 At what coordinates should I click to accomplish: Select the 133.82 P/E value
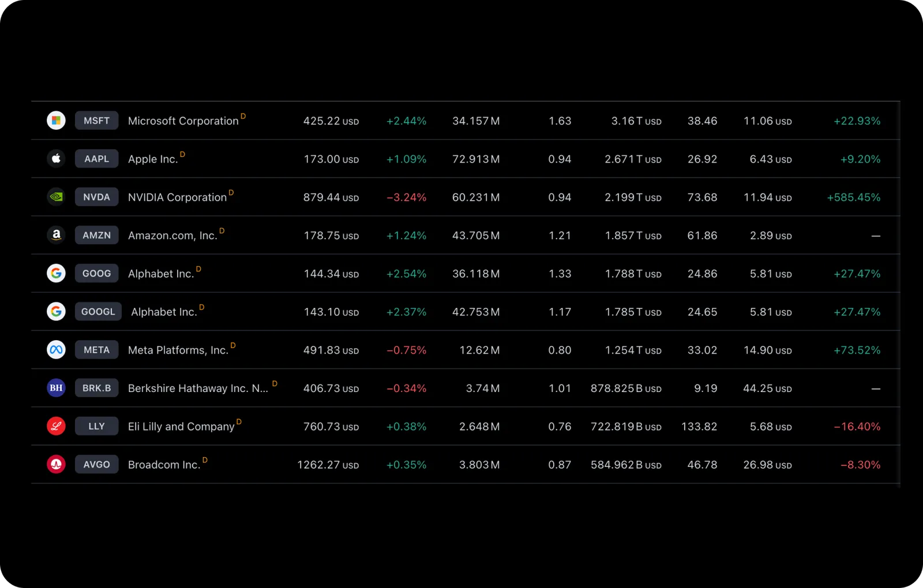[x=699, y=427]
